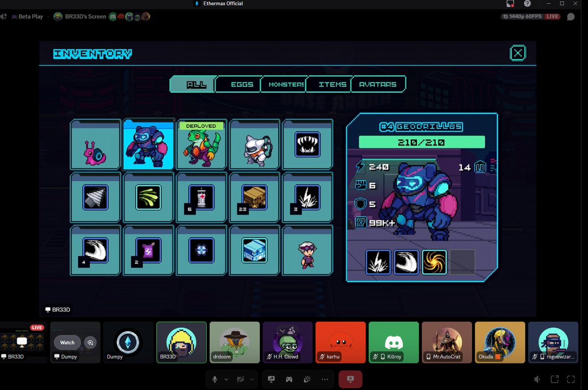The image size is (588, 390).
Task: Select H.H. Clowd's participant tile
Action: pos(287,342)
